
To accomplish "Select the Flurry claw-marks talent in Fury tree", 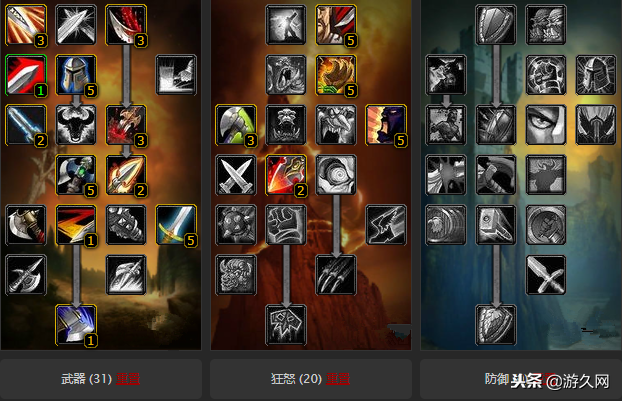I will [336, 275].
